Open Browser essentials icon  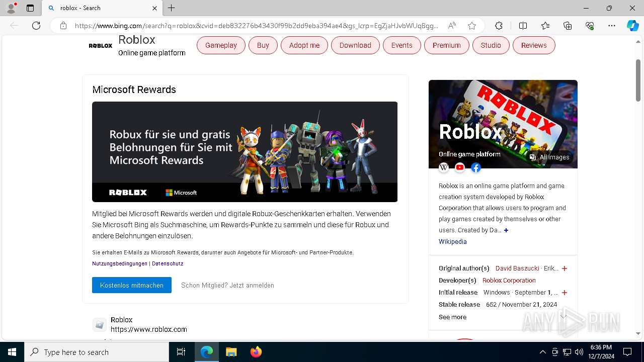coord(590,26)
